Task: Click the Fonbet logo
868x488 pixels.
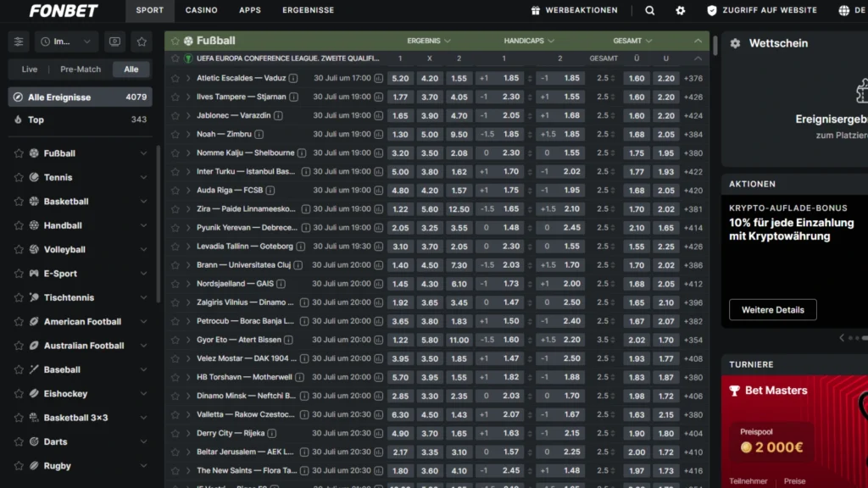Action: point(63,10)
